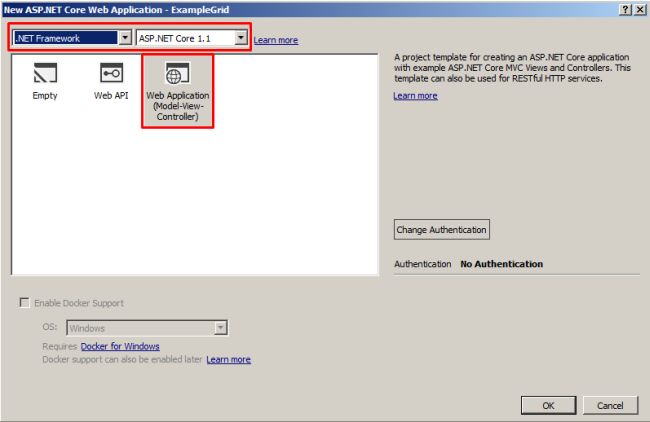Image resolution: width=650 pixels, height=422 pixels.
Task: Pick the Web Application (Model-View-Controller) template icon
Action: pos(177,73)
